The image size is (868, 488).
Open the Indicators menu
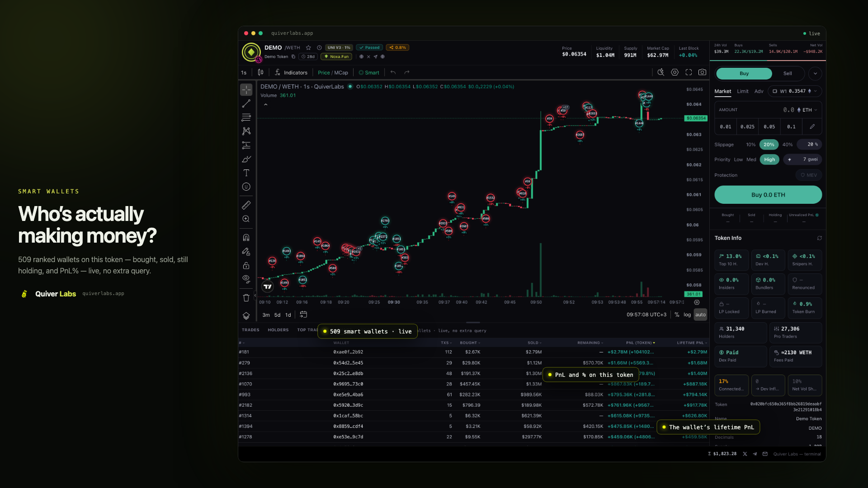(x=291, y=72)
